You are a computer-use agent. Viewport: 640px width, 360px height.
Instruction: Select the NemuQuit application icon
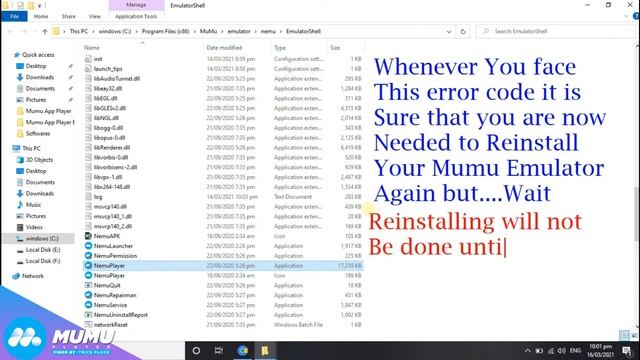pos(88,285)
